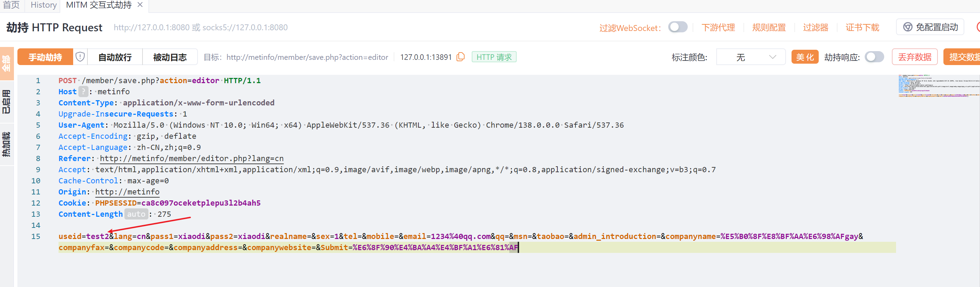Open the 证书下载 link
The image size is (980, 287).
tap(862, 27)
